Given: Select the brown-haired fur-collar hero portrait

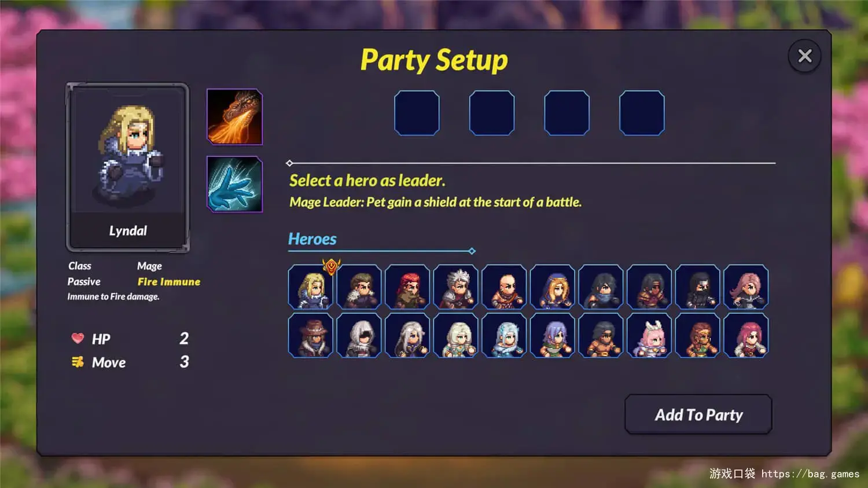Looking at the screenshot, I should [359, 287].
